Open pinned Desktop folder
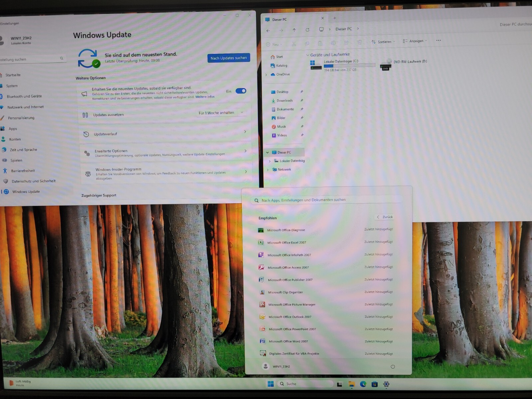 283,92
